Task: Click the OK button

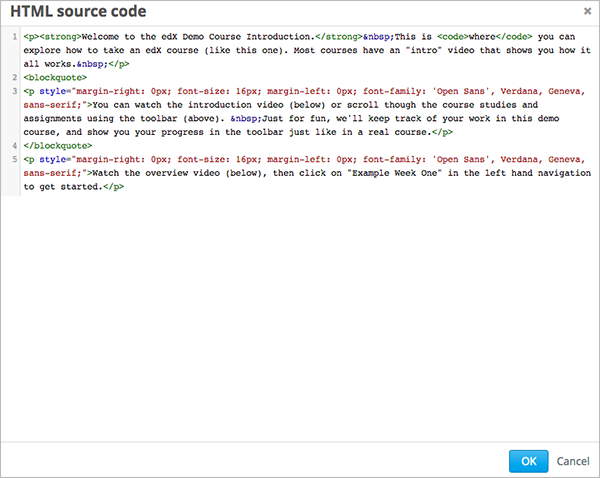Action: [528, 460]
